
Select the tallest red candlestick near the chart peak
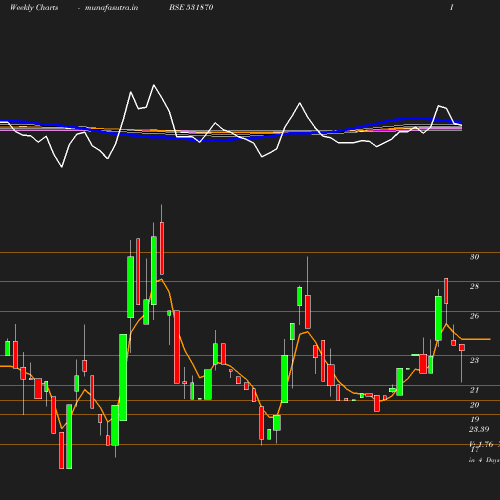coord(162,248)
